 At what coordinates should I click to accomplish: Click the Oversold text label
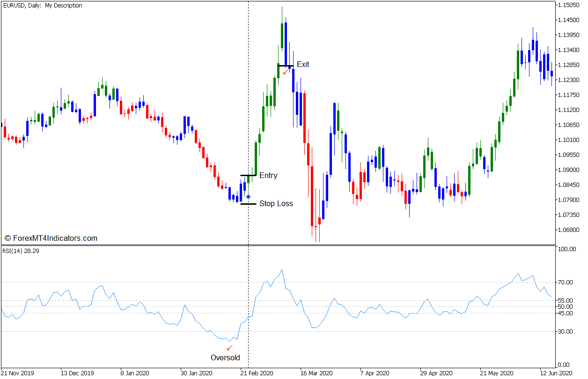pyautogui.click(x=225, y=358)
